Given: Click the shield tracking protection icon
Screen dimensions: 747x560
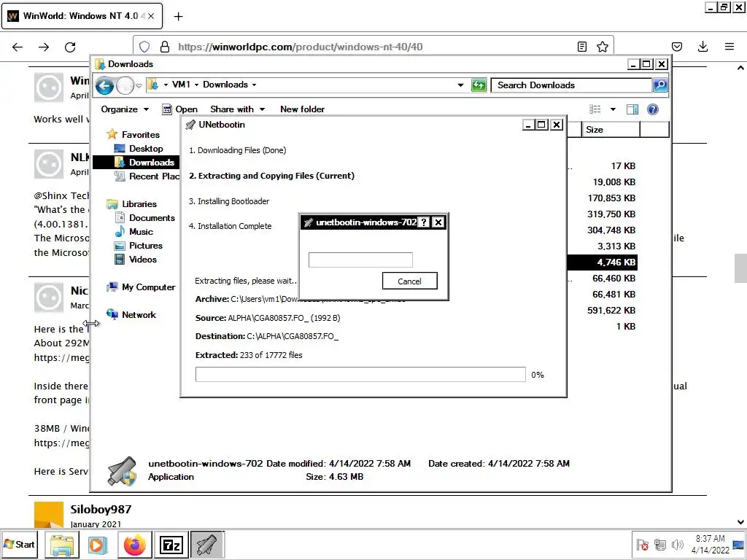Looking at the screenshot, I should [144, 47].
